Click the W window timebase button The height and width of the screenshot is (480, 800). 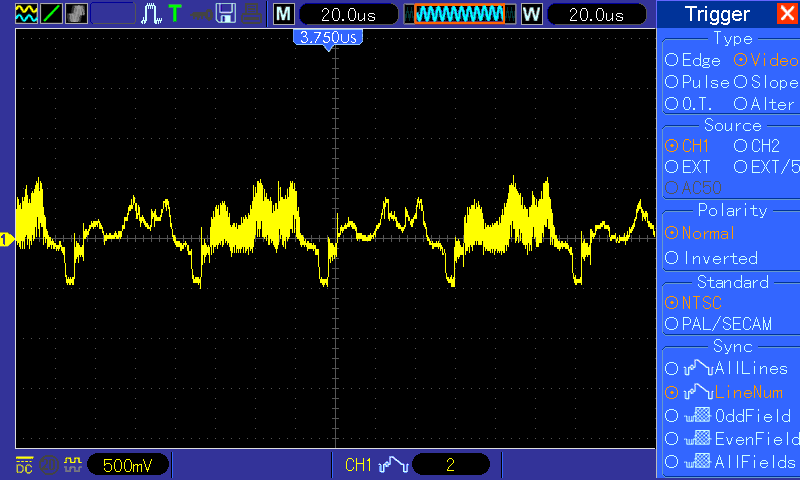(531, 14)
